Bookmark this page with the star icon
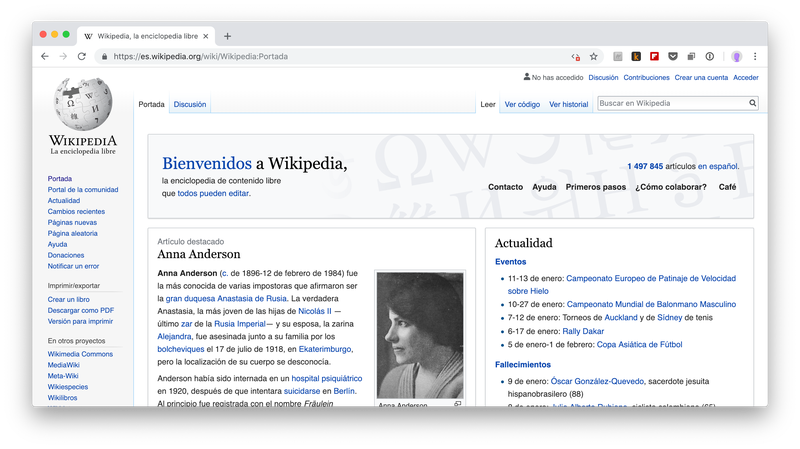The height and width of the screenshot is (449, 800). coord(593,57)
